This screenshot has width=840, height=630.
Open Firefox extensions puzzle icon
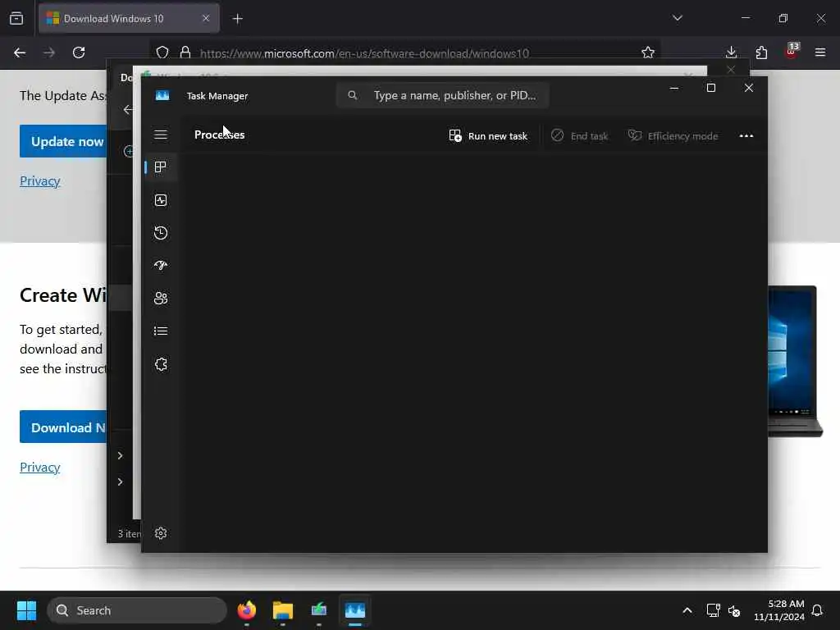tap(761, 52)
